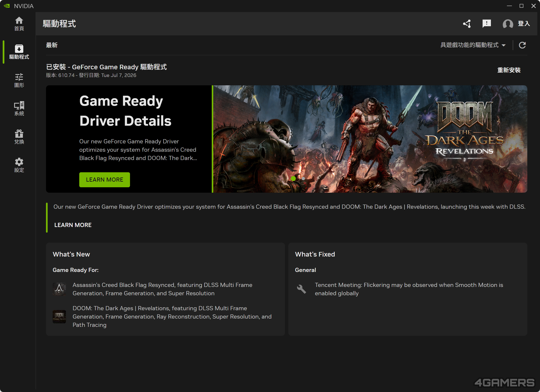Click the green LEARN MORE button
This screenshot has height=392, width=540.
point(104,180)
